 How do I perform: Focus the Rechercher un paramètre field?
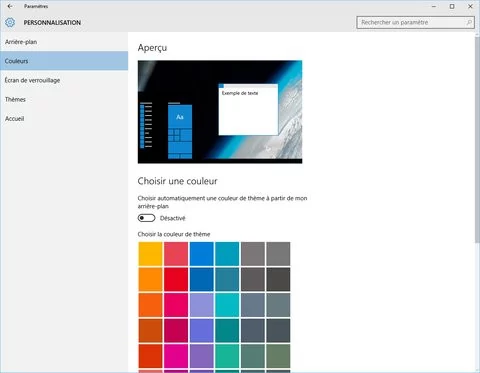click(x=415, y=22)
